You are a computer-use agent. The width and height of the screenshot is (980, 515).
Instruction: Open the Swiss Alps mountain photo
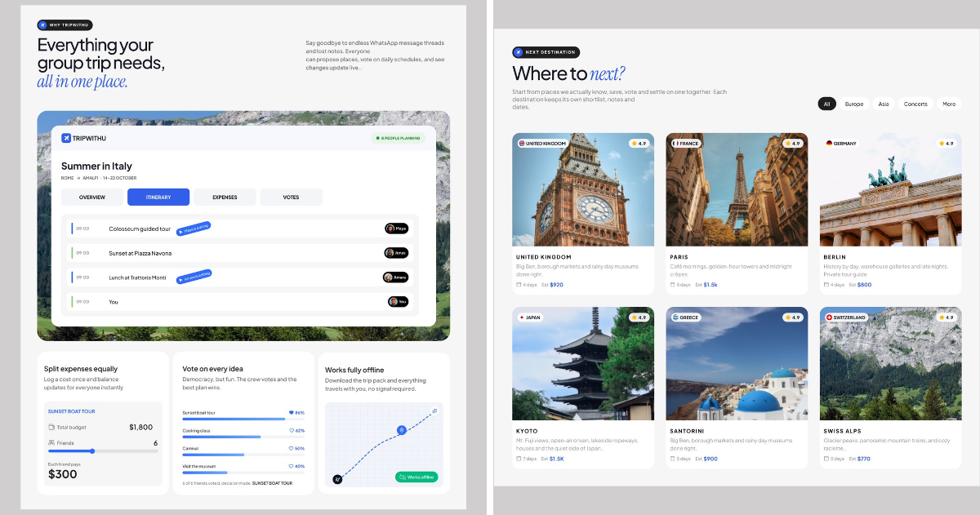(x=890, y=363)
